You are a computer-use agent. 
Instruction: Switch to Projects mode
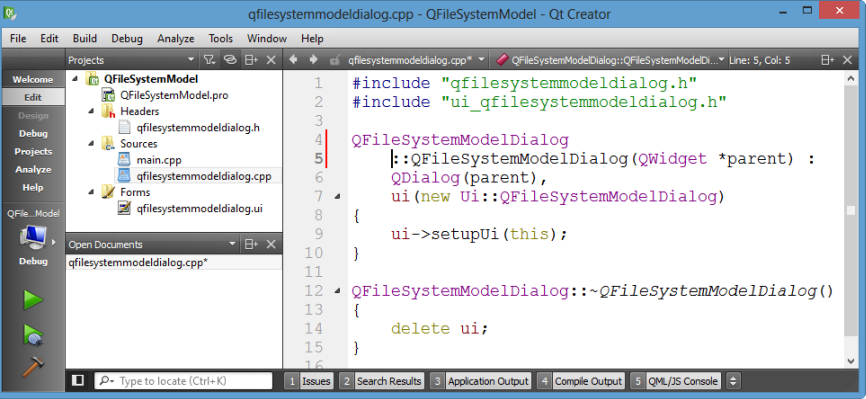[33, 151]
